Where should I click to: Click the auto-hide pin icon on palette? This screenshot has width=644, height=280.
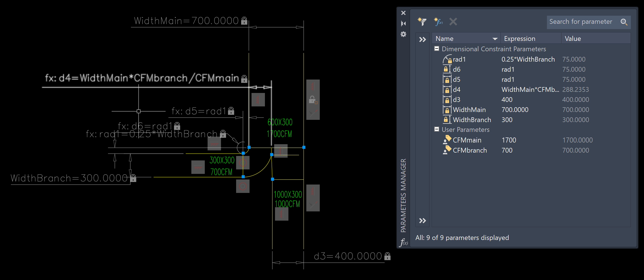pos(403,24)
